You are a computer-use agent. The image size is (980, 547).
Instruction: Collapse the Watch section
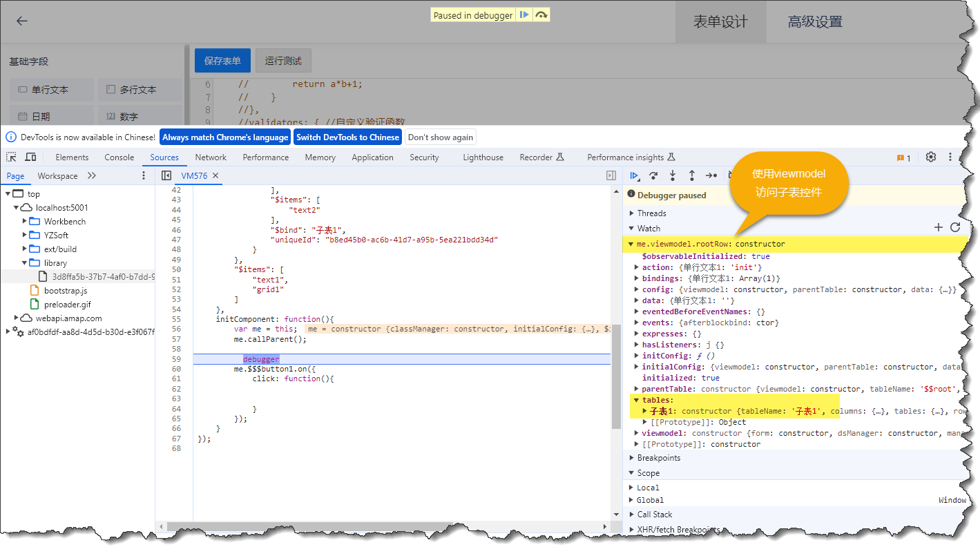pyautogui.click(x=631, y=229)
